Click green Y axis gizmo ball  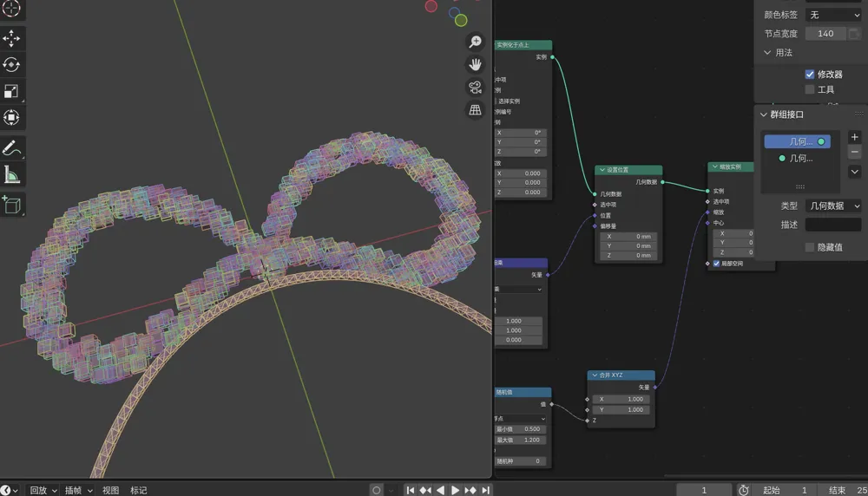pos(461,21)
